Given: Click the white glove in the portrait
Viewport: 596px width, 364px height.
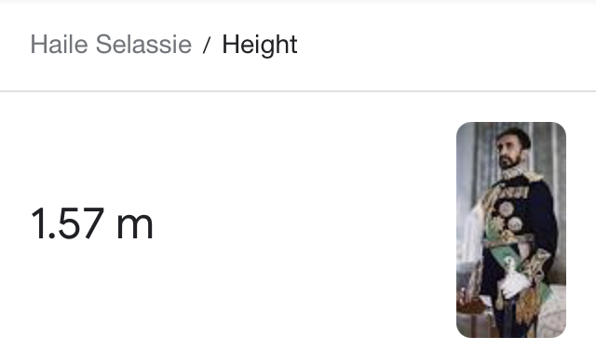Looking at the screenshot, I should tap(514, 283).
